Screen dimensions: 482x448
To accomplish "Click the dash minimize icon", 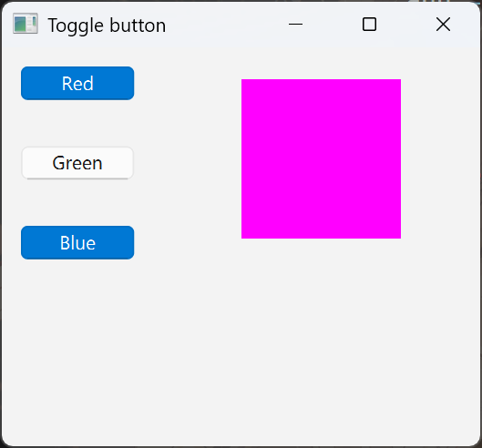I will [296, 24].
